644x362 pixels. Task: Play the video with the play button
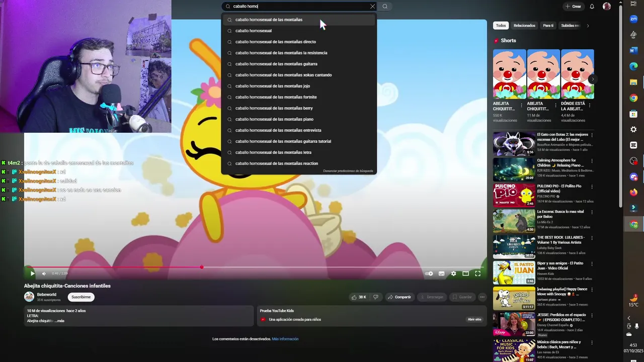coord(32,274)
